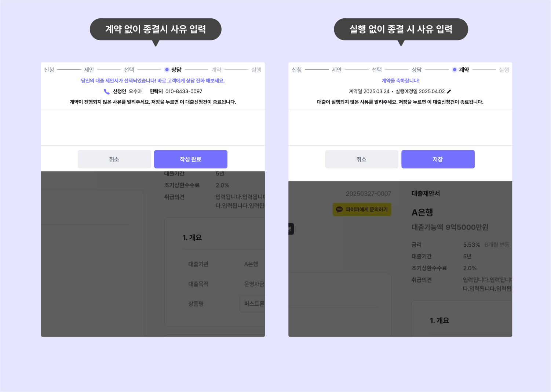
Task: Click the 퍼스트론 product name field
Action: [252, 304]
